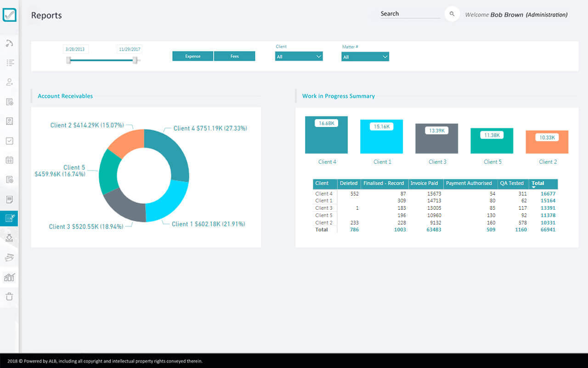Click the highlighted edit report sidebar icon
This screenshot has height=368, width=588.
tap(9, 218)
